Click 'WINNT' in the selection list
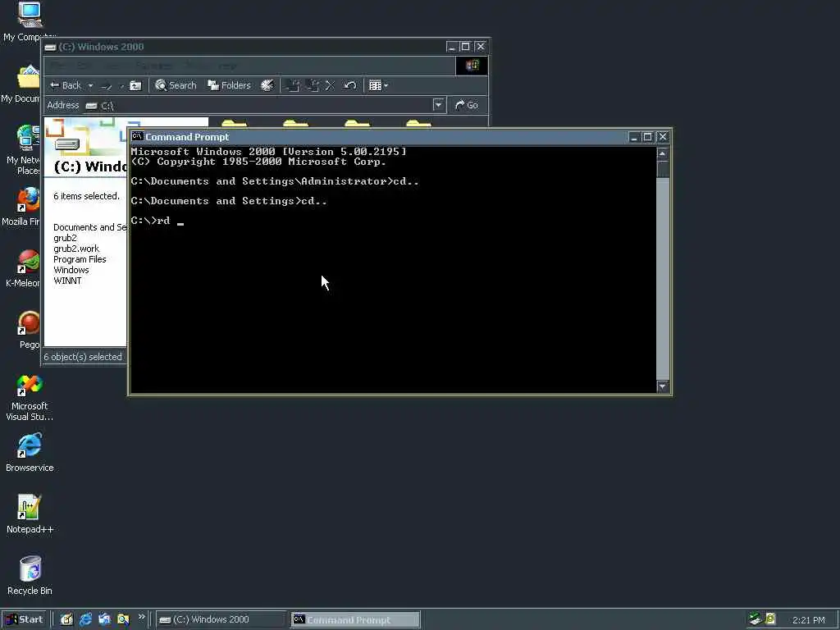The width and height of the screenshot is (840, 630). click(67, 281)
